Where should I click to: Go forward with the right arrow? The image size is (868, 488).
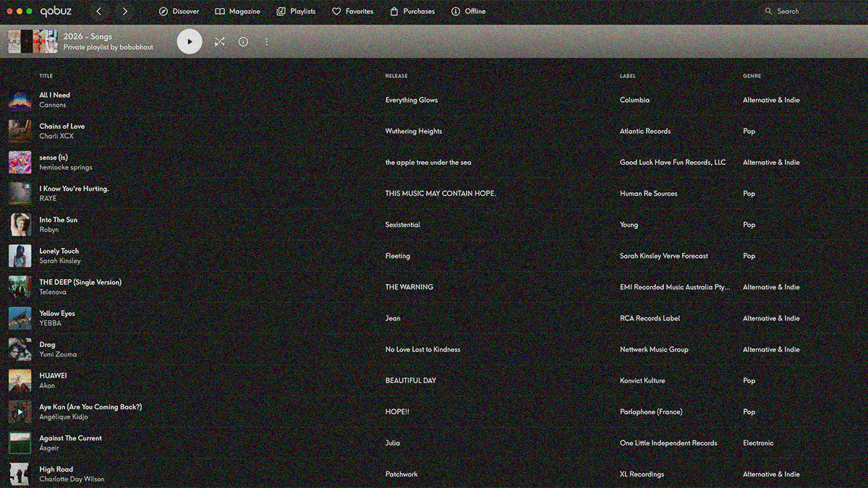[125, 12]
